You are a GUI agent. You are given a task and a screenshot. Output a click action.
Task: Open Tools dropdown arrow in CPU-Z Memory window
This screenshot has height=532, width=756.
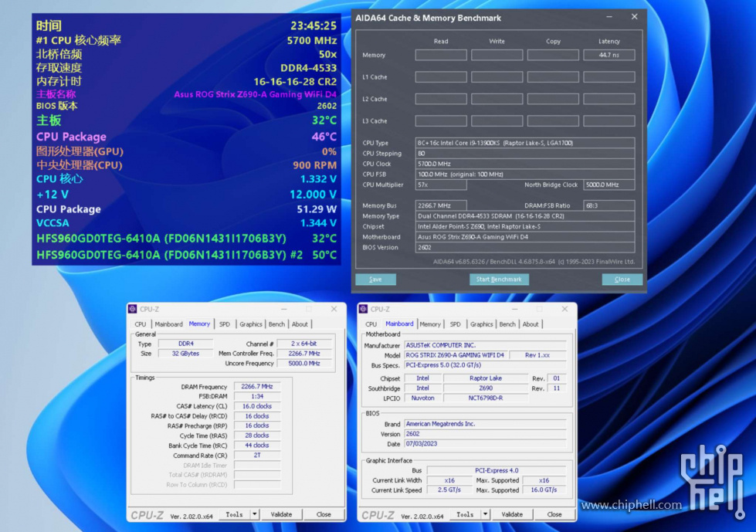tap(255, 514)
